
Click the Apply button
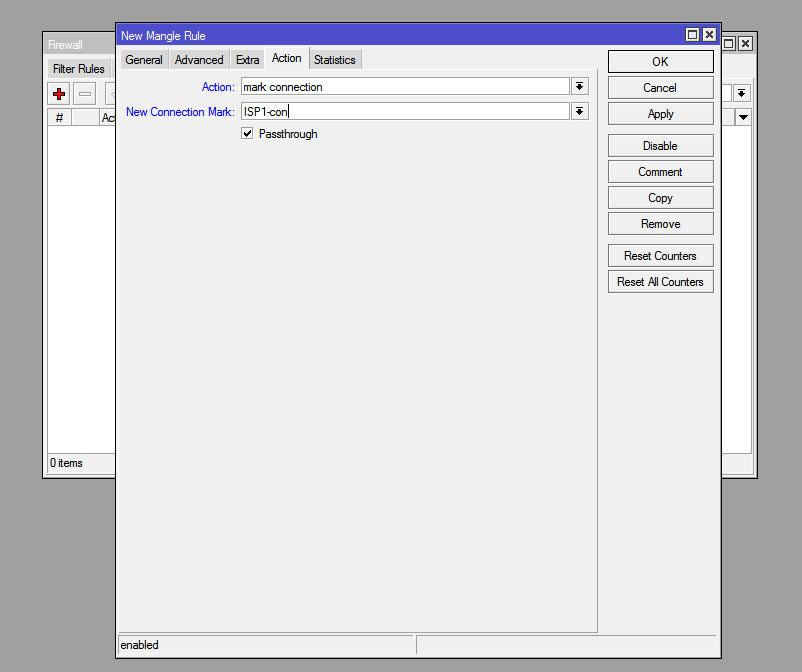[x=660, y=114]
